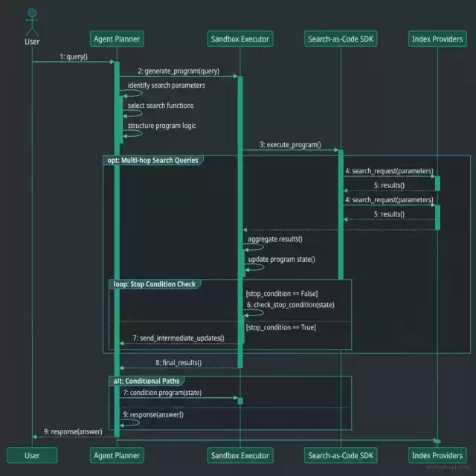
Task: Click the bottom Agent Planner participant box
Action: tap(117, 455)
